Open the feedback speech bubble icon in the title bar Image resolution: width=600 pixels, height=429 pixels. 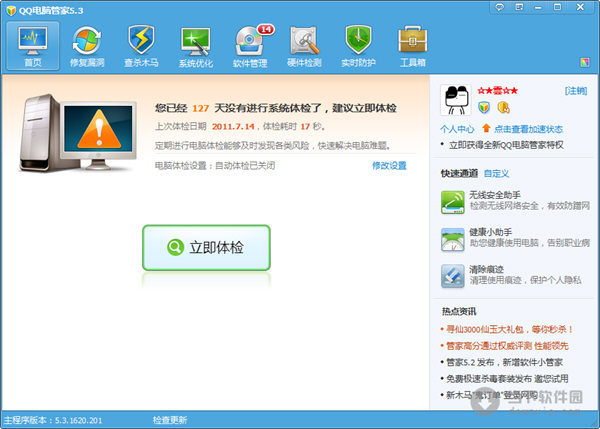point(500,7)
